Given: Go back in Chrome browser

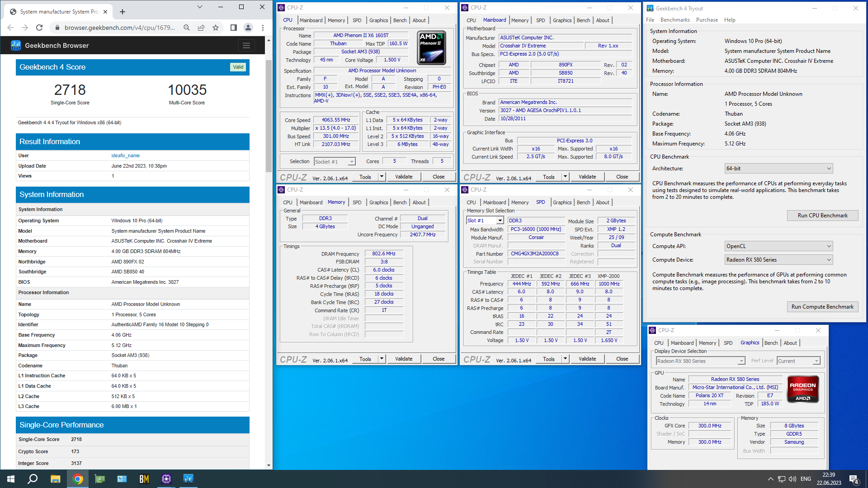Looking at the screenshot, I should click(x=10, y=28).
